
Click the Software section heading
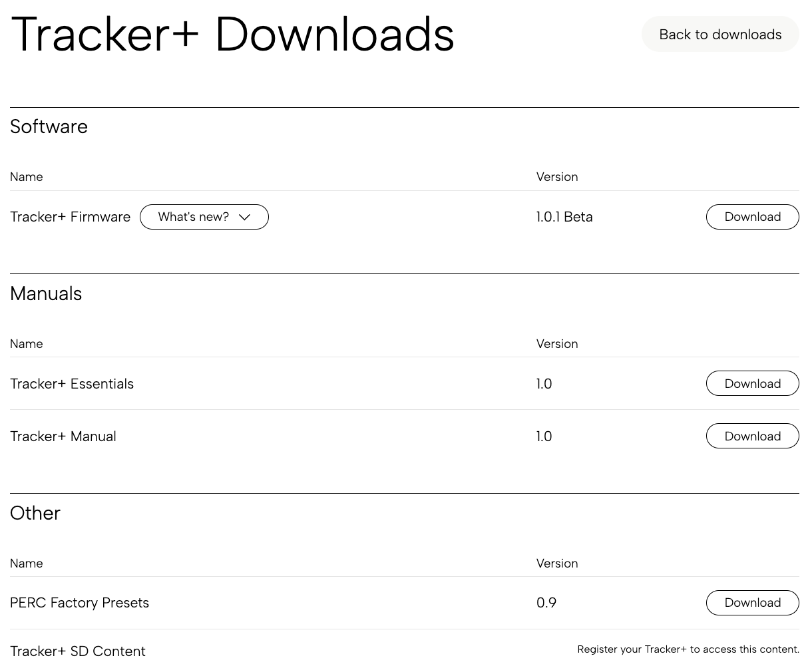(49, 126)
